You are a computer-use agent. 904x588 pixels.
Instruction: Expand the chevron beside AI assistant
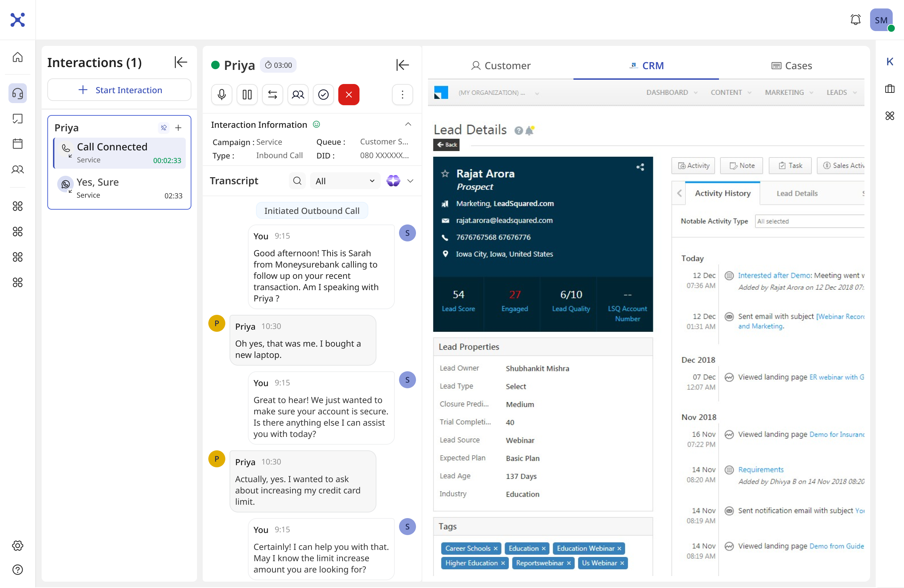410,181
